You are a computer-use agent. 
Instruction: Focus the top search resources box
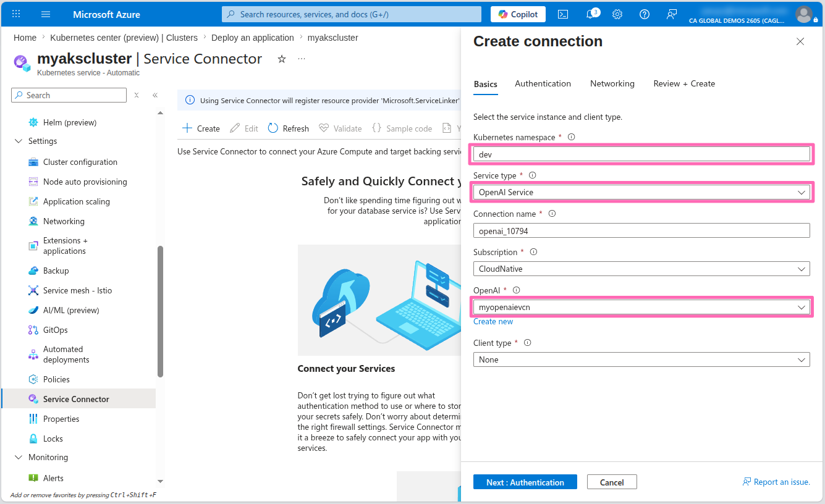[352, 14]
